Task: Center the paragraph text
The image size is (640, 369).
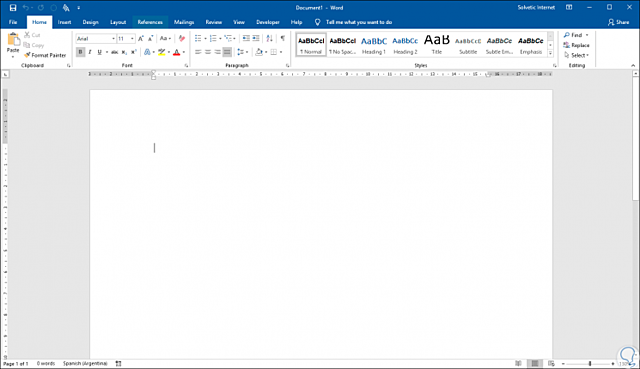Action: point(208,52)
